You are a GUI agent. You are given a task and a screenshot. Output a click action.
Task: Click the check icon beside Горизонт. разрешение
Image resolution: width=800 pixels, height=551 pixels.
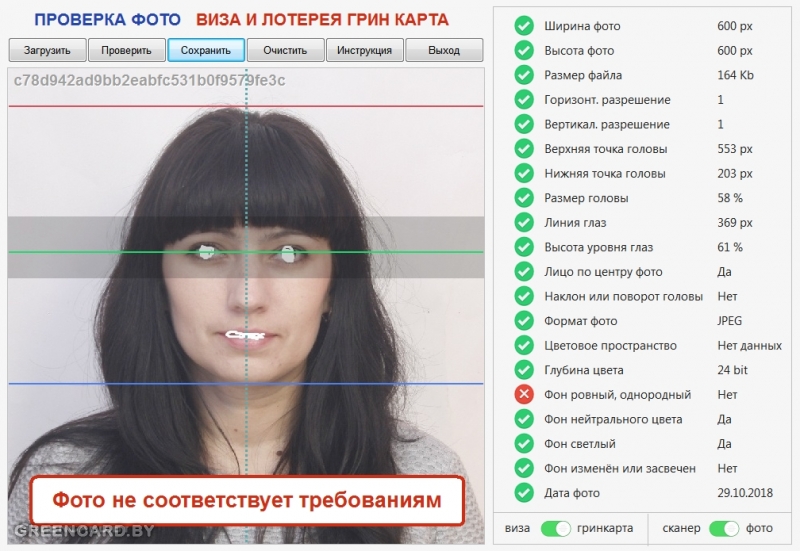click(x=524, y=99)
